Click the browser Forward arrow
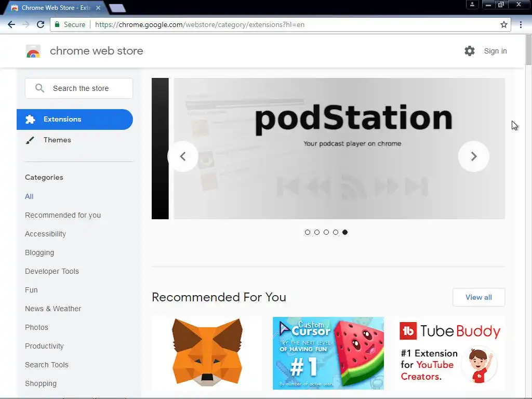 pyautogui.click(x=26, y=24)
